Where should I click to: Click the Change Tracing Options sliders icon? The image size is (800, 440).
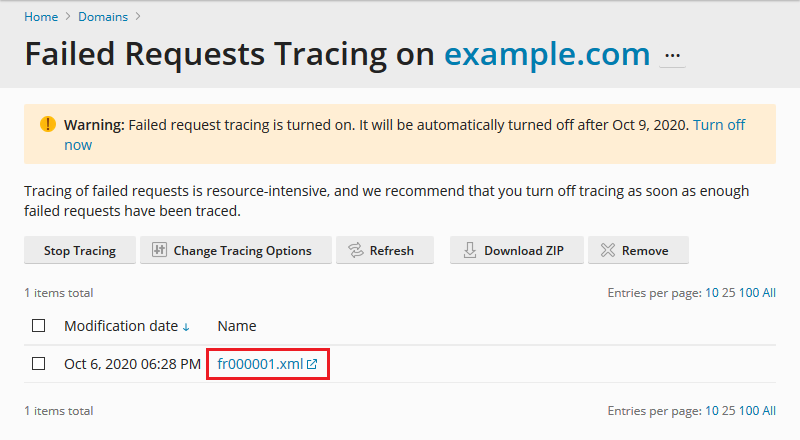tap(159, 250)
